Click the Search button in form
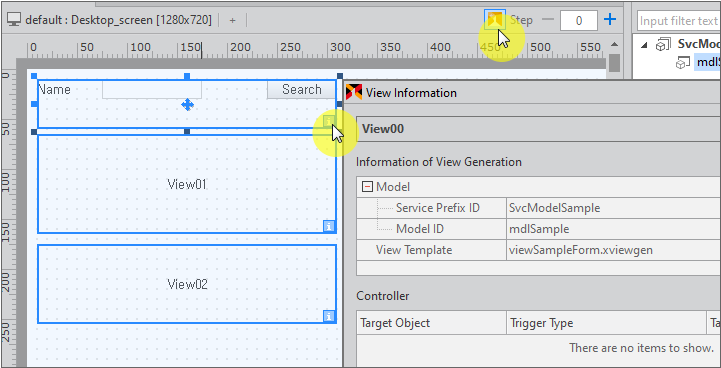721x368 pixels. tap(302, 90)
